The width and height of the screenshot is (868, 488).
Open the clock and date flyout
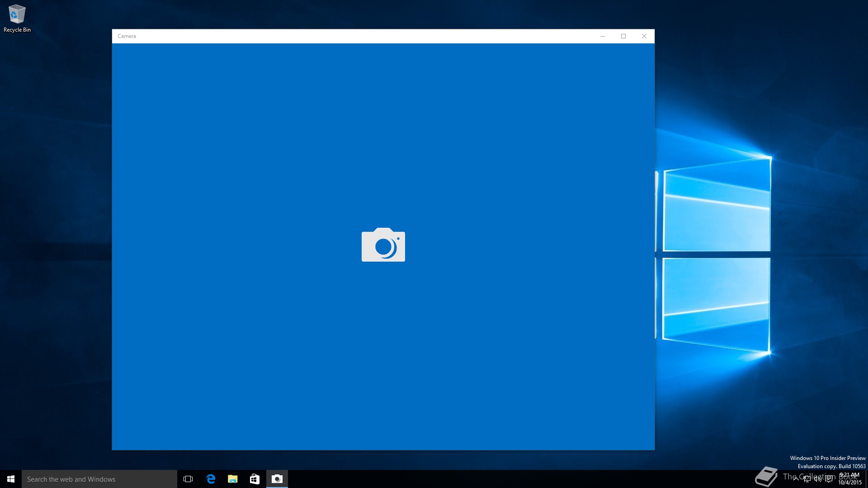coord(850,479)
